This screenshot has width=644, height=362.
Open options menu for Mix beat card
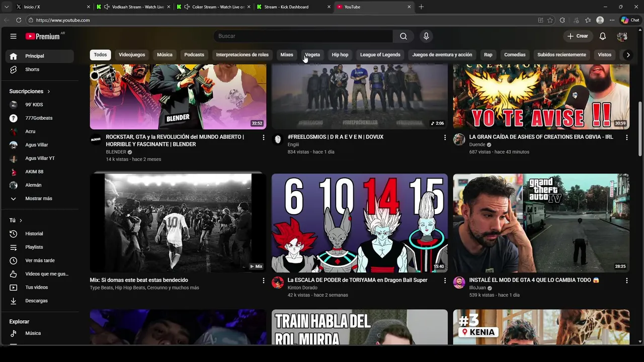(x=263, y=281)
